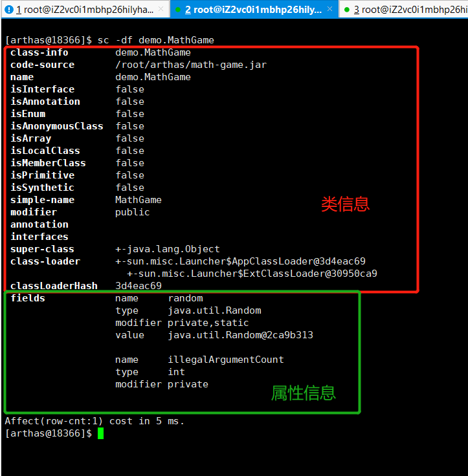Click the 'isAnnotation' row label
This screenshot has height=476, width=468.
point(45,102)
